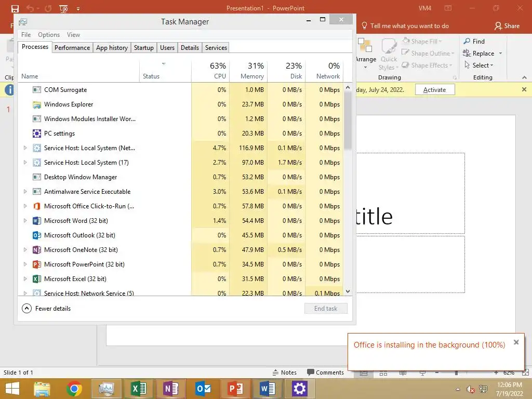Switch to Word via taskbar icon

268,389
